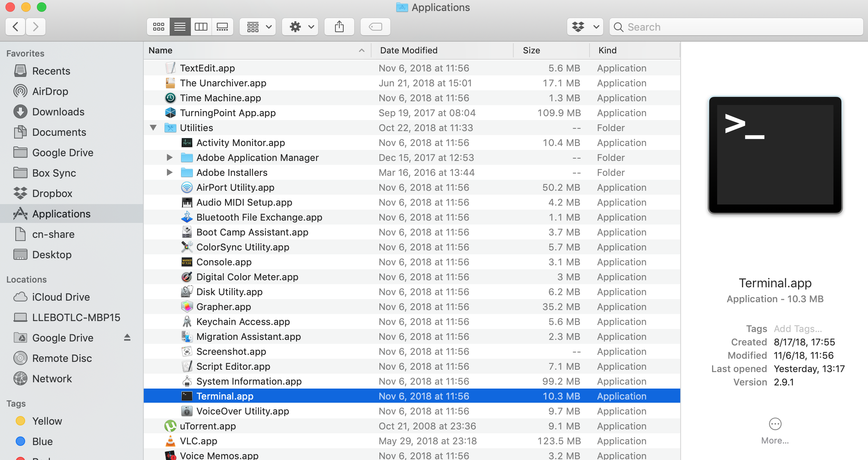Click the Share toolbar icon
Viewport: 868px width, 460px height.
coord(339,27)
